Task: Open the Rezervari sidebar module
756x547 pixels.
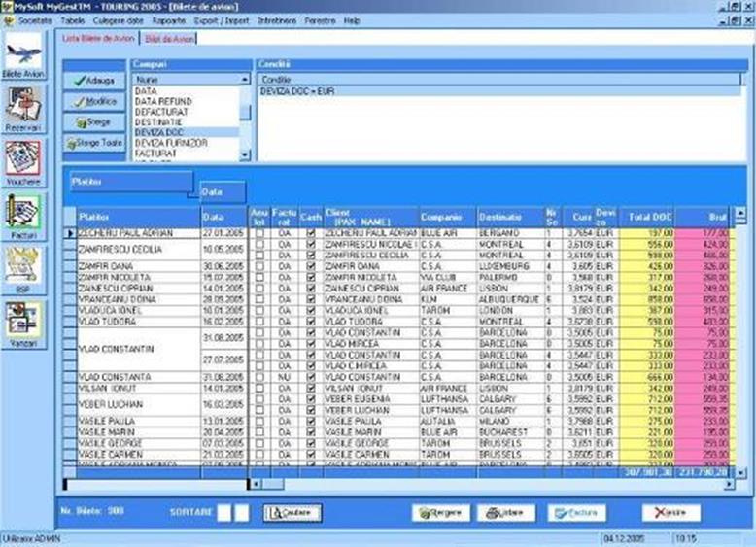Action: [23, 110]
